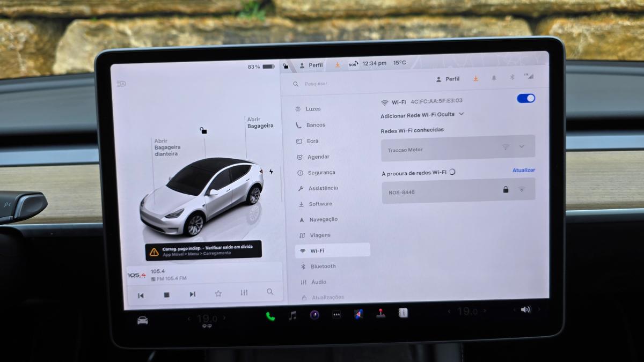Screen dimensions: 644x362
Task: Launch the purple camera app icon
Action: pos(314,315)
